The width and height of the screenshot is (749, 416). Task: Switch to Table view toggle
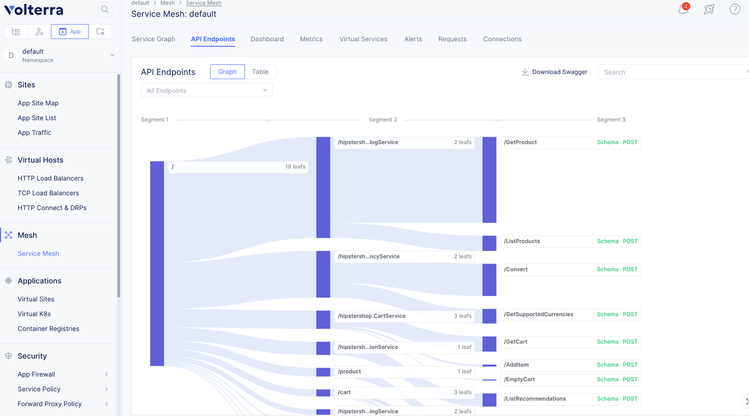point(260,72)
